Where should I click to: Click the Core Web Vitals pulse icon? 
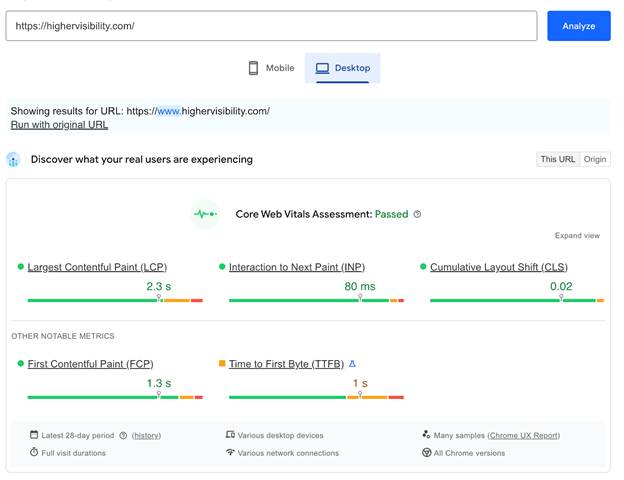click(205, 214)
